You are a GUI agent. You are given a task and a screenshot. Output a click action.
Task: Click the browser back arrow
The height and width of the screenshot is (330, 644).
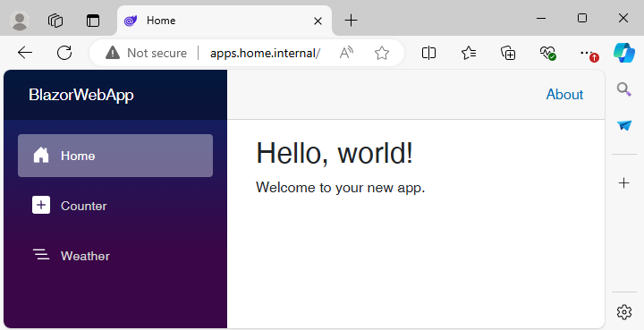click(25, 53)
